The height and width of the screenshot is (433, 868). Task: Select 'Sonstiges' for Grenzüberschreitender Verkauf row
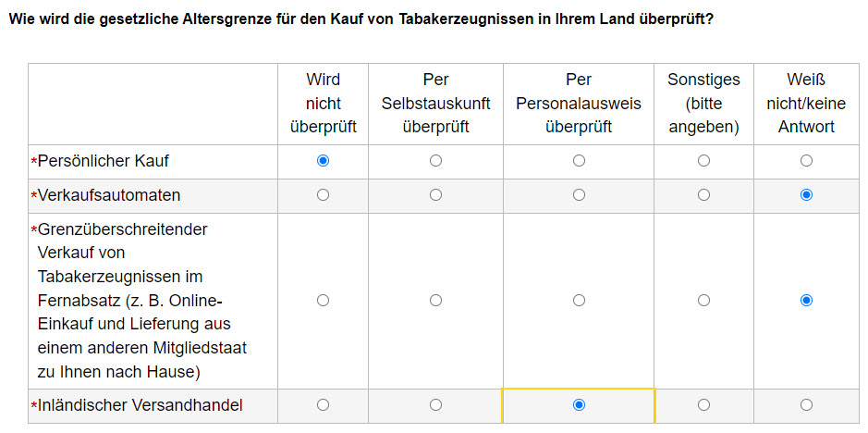pos(703,301)
